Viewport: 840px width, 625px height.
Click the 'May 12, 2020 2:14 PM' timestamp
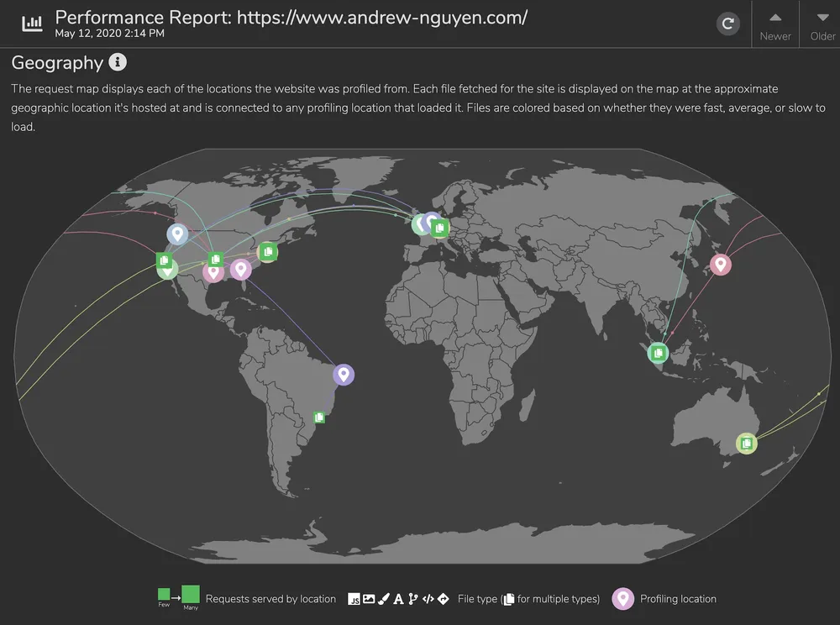109,34
